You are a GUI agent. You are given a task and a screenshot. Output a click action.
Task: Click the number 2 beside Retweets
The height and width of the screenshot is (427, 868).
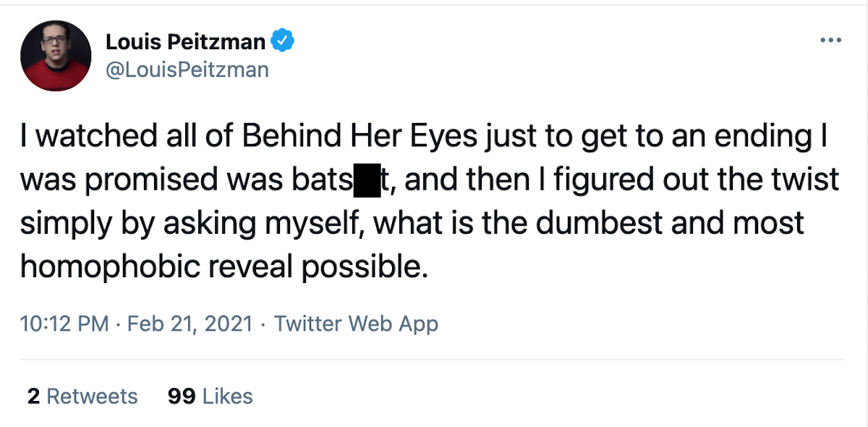[x=33, y=397]
